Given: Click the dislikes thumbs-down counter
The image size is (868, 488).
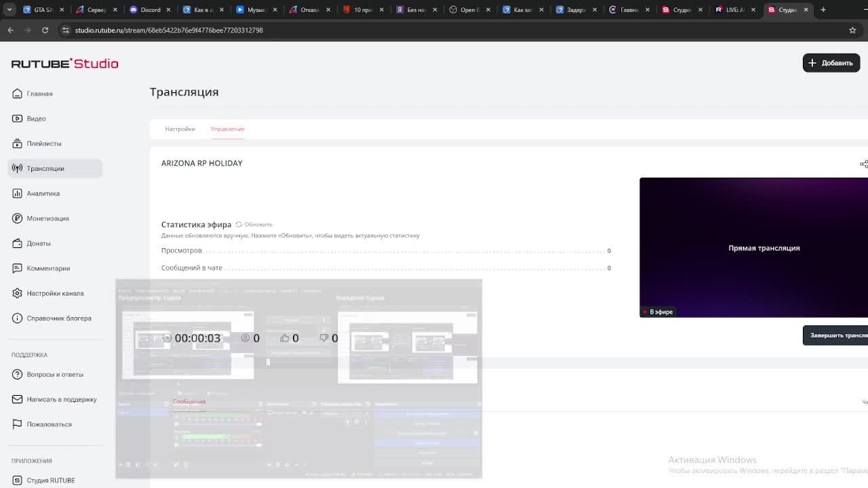Looking at the screenshot, I should [x=329, y=338].
